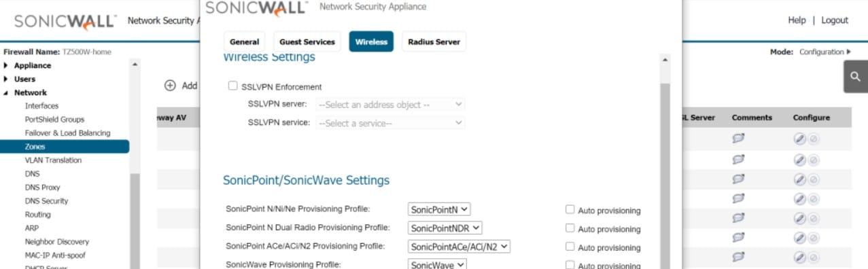Image resolution: width=868 pixels, height=269 pixels.
Task: Switch to the Radius Server tab
Action: [434, 41]
